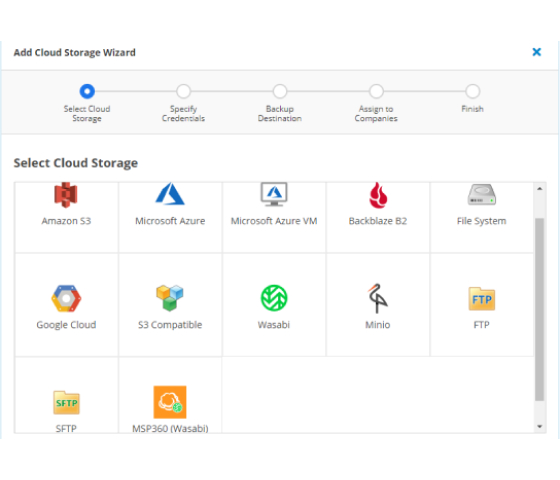Click the Assign to Companies step label
The image size is (560, 480).
click(x=376, y=114)
